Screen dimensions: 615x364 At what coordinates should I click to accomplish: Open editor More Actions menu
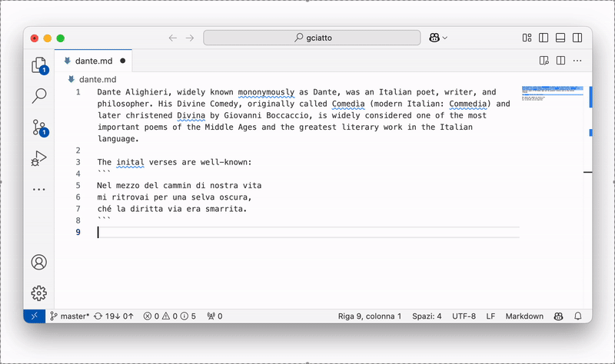point(577,61)
